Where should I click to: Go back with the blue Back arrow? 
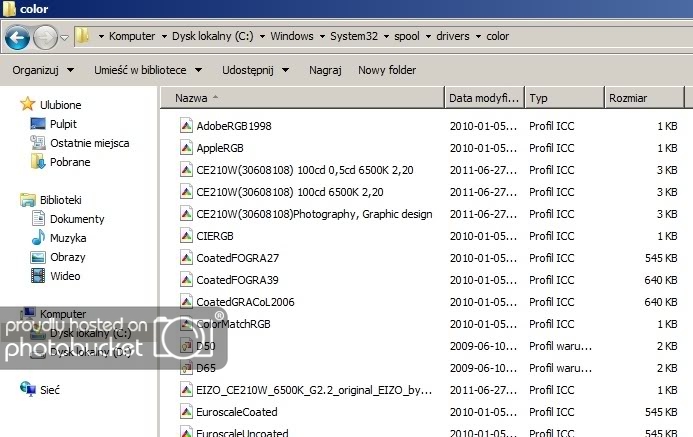click(17, 38)
